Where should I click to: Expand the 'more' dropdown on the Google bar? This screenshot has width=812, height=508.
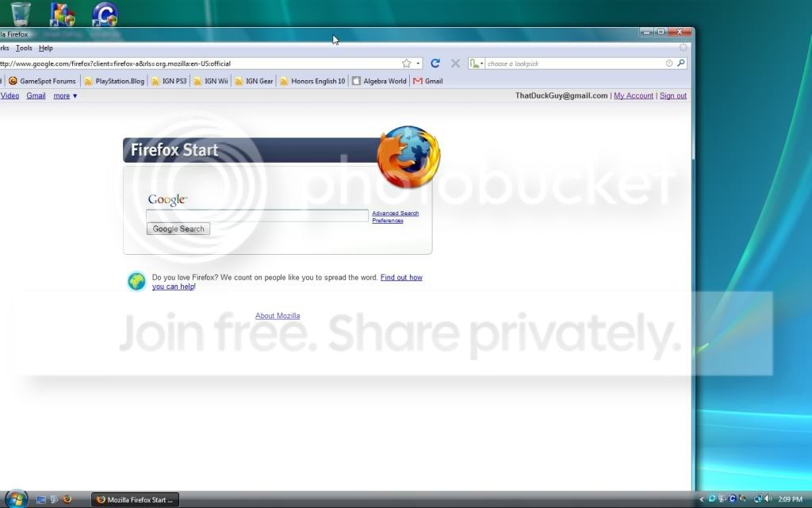(65, 95)
